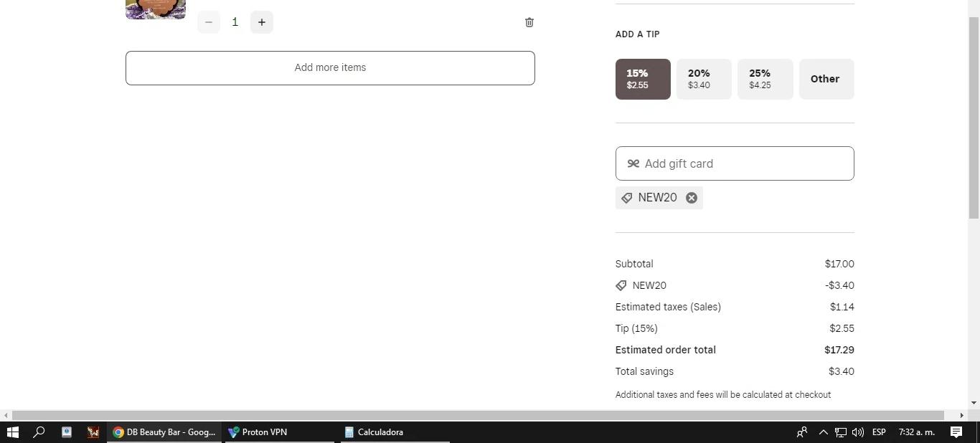The image size is (980, 443).
Task: Click the ESP keyboard language indicator
Action: [879, 432]
